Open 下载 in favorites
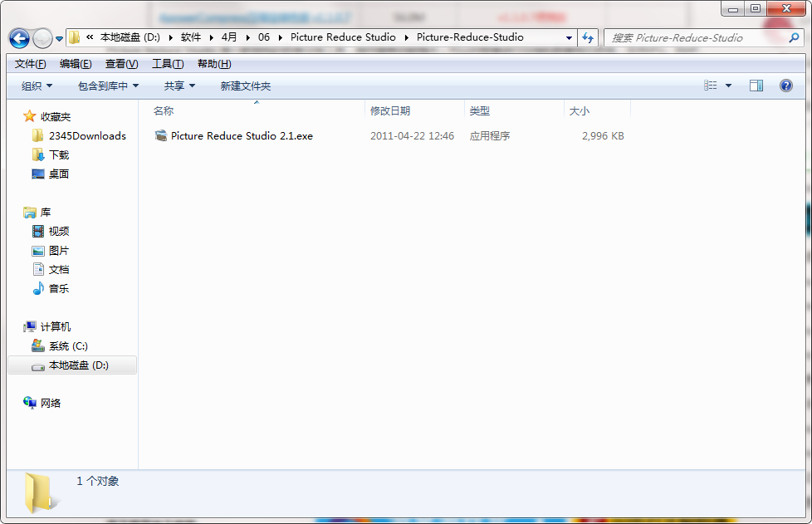This screenshot has height=524, width=812. (58, 154)
